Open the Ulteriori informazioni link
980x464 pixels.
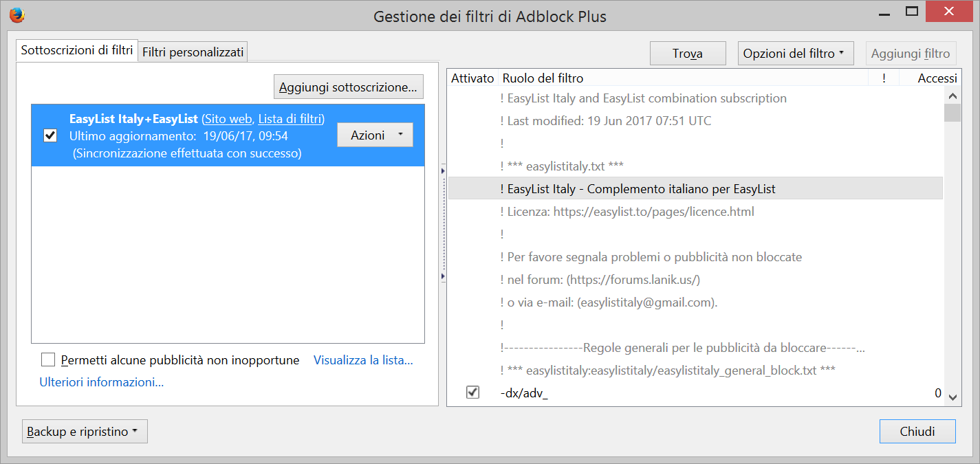coord(102,382)
